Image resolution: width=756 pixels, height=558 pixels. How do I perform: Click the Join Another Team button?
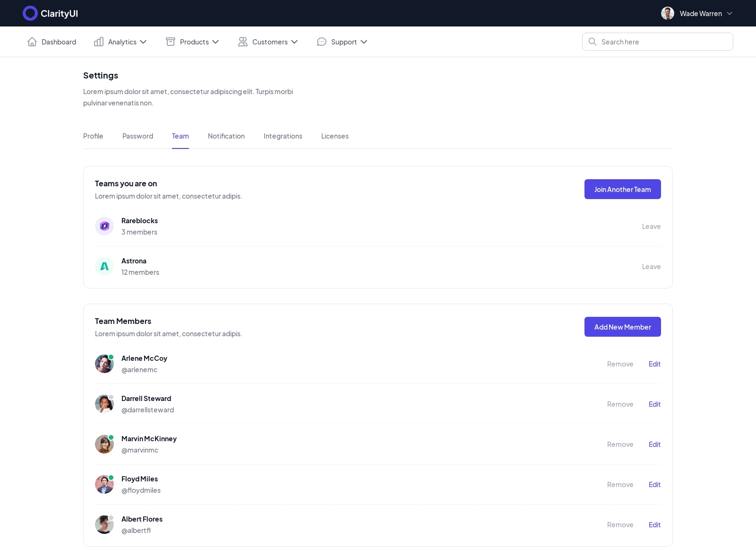pyautogui.click(x=623, y=189)
